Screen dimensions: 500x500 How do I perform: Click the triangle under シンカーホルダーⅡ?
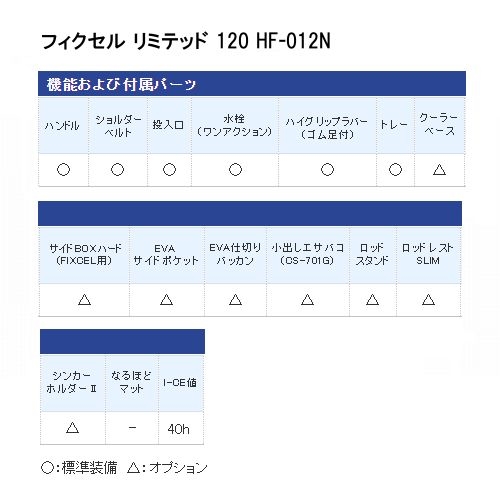coord(72,427)
